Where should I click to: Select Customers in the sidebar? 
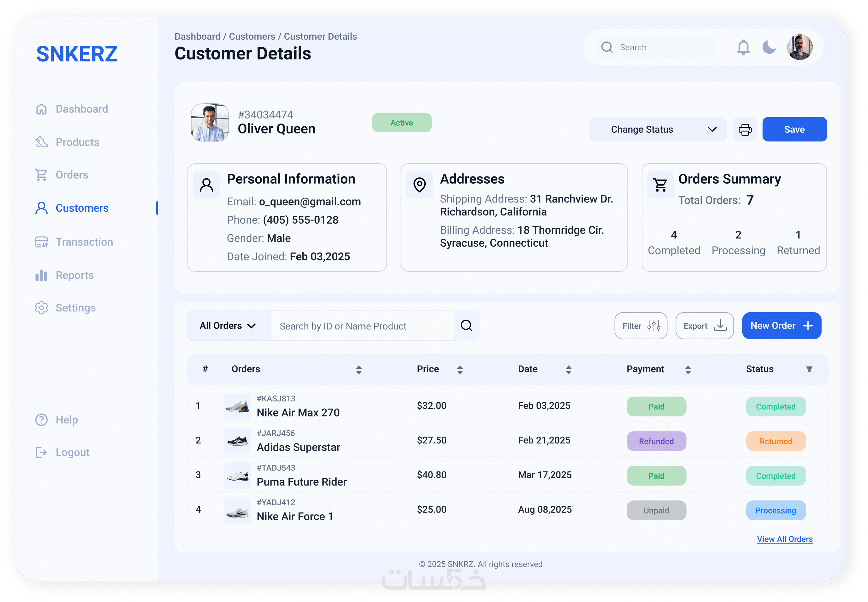point(72,208)
